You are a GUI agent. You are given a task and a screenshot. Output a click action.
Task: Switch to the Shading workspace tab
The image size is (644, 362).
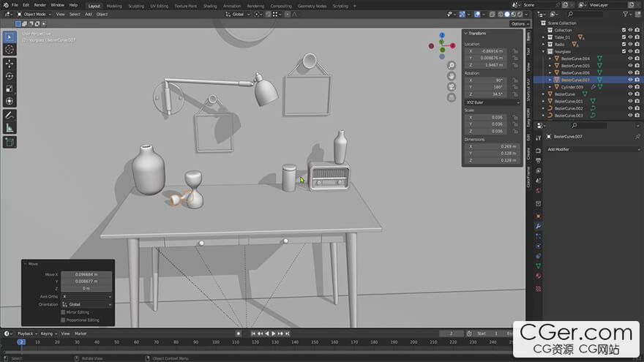point(210,6)
